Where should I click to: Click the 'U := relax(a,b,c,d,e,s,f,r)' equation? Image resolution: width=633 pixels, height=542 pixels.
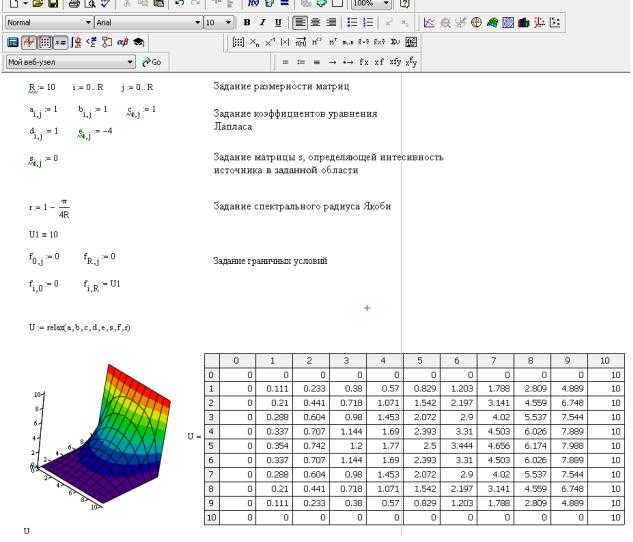coord(80,328)
